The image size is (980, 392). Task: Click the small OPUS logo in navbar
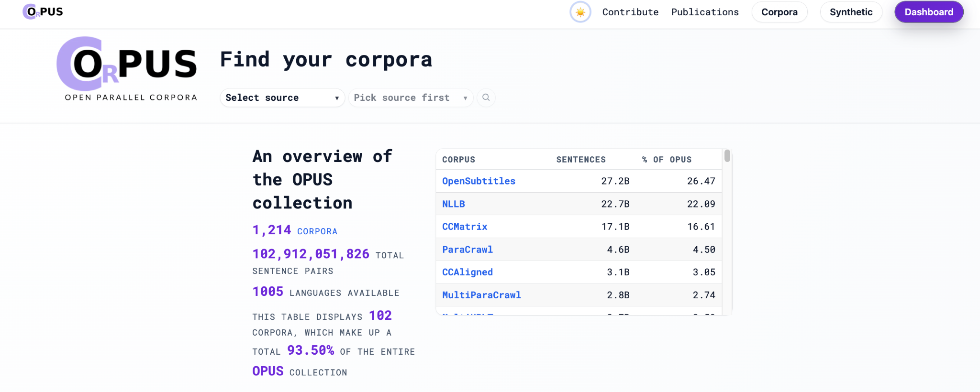43,11
